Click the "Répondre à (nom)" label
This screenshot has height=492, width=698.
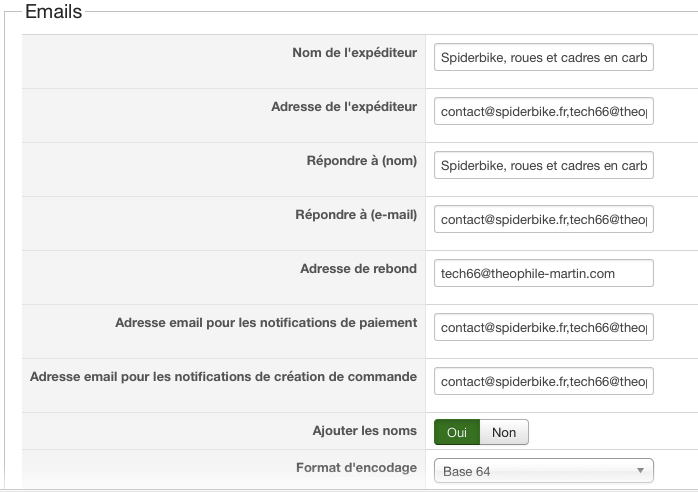361,161
